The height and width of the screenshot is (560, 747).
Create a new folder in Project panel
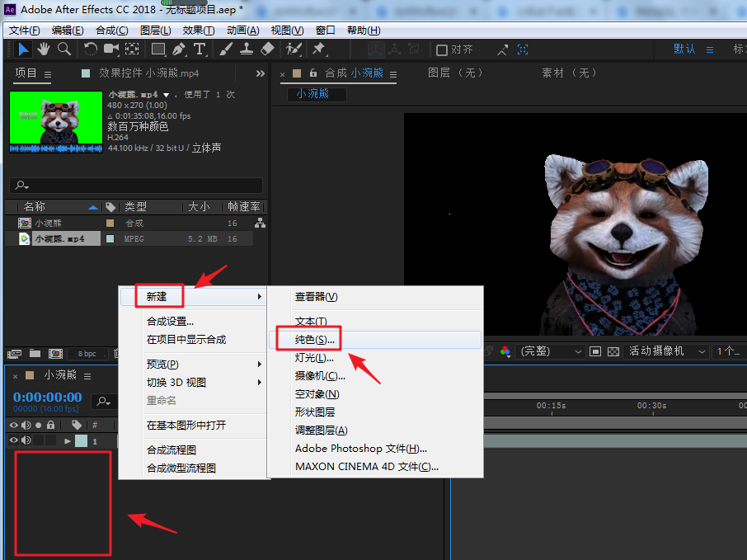(35, 354)
